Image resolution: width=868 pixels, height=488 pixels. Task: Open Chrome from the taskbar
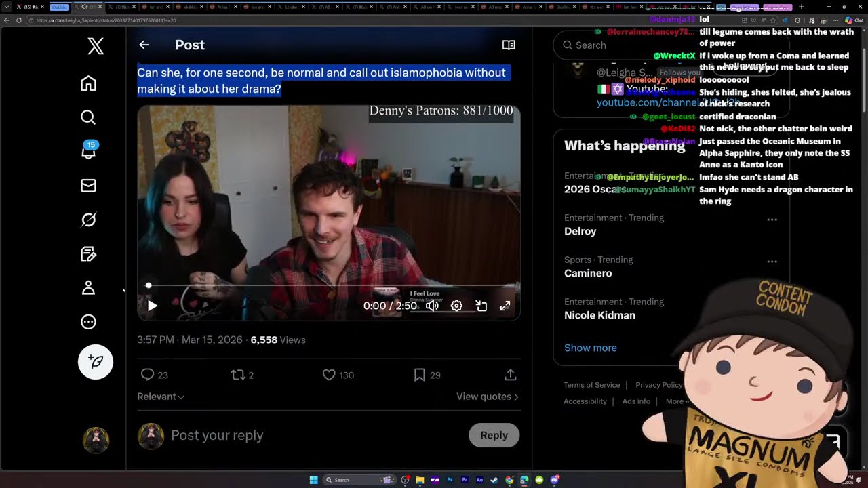coord(509,480)
